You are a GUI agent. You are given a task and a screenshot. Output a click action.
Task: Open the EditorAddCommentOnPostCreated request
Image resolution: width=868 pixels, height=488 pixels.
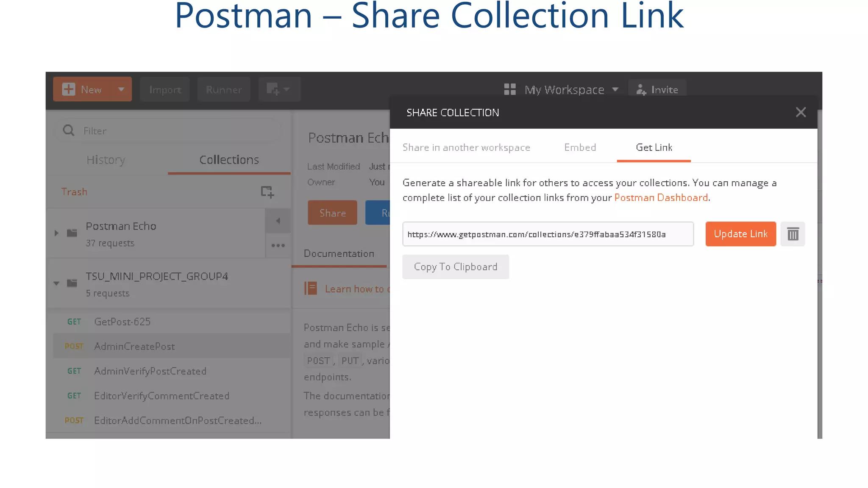[x=172, y=420]
